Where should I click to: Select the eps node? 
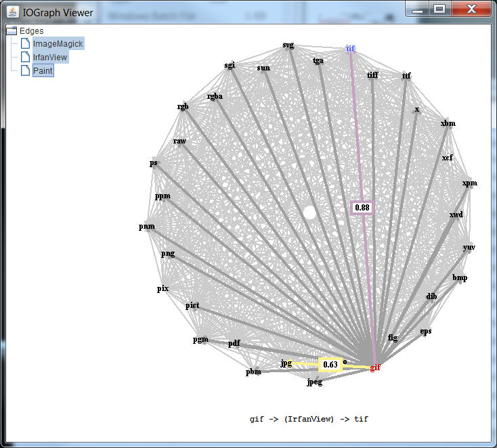pyautogui.click(x=426, y=332)
